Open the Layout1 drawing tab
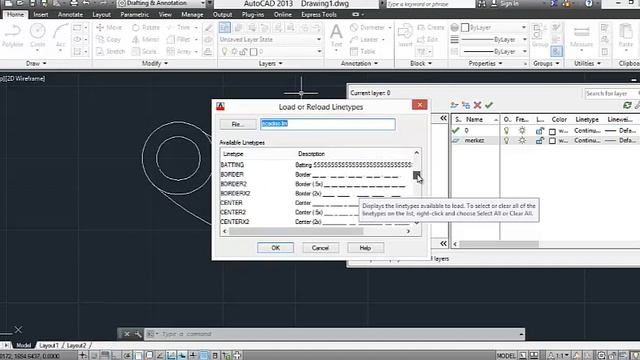 [x=49, y=345]
